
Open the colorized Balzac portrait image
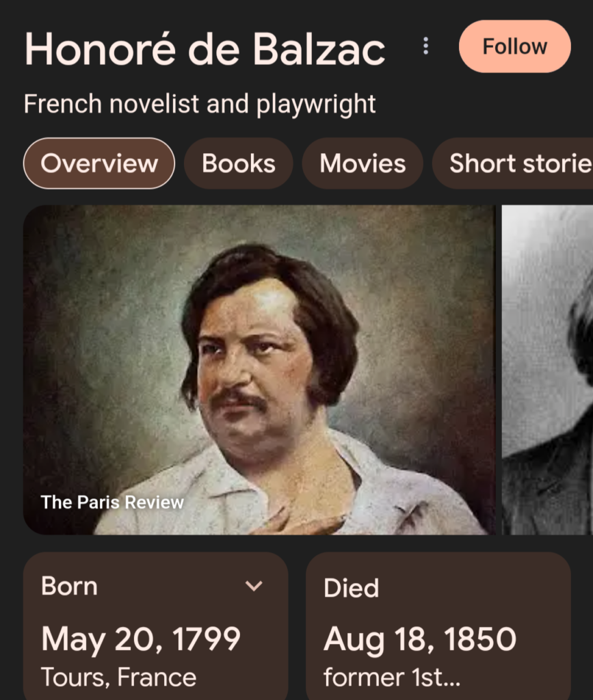259,370
